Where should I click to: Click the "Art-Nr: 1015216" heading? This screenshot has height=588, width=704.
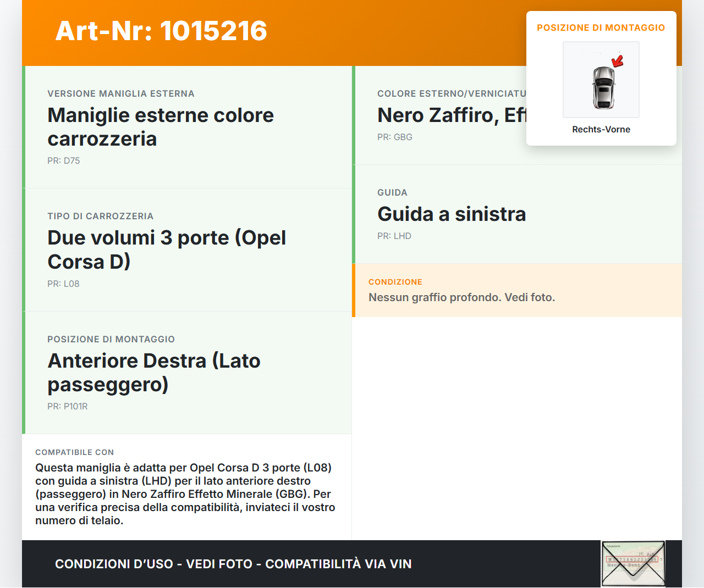161,31
